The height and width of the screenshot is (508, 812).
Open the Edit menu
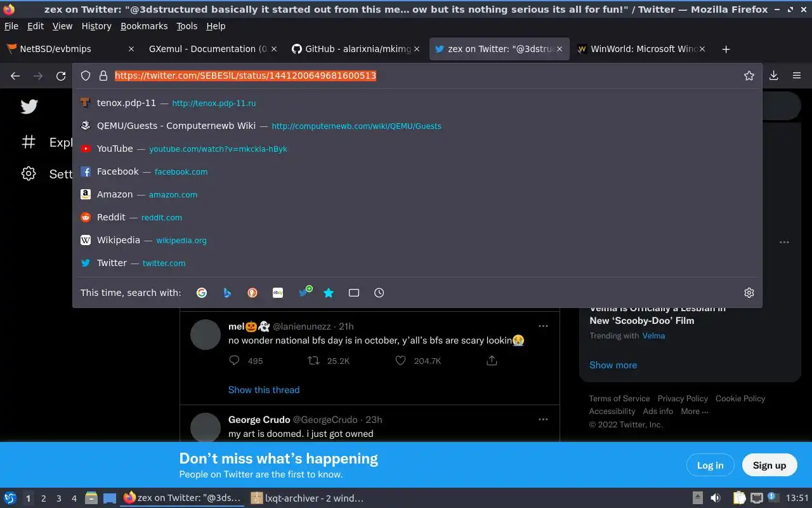(36, 26)
